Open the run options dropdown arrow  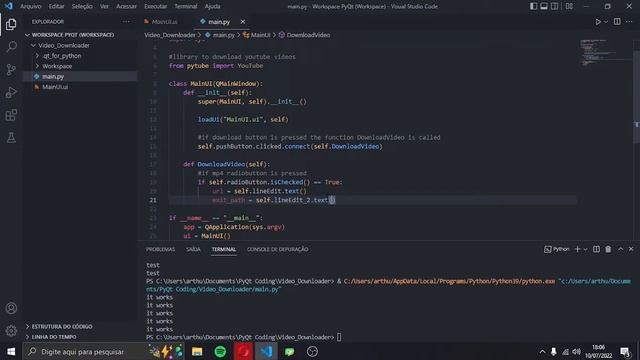point(606,22)
